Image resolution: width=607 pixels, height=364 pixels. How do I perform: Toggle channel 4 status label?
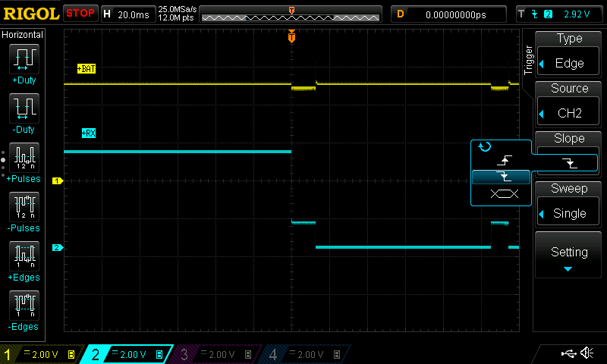pos(306,354)
